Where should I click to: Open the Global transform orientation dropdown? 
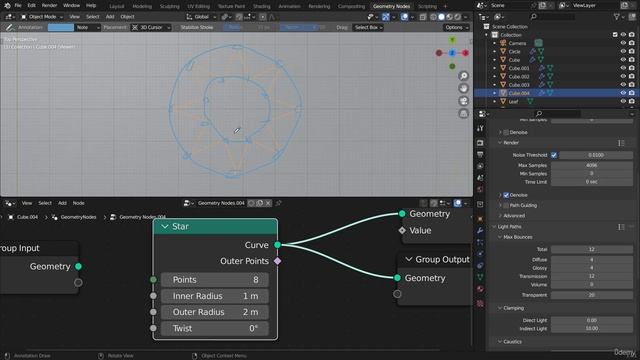point(201,17)
